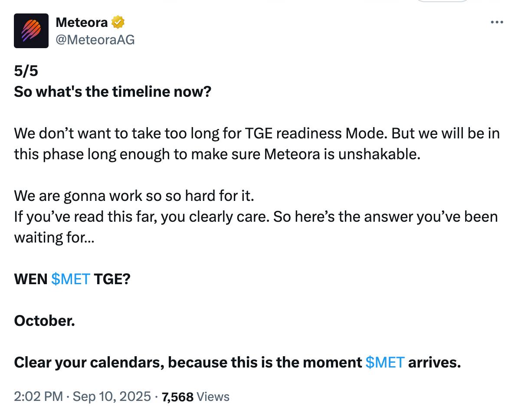Click the $MET cashtag before 'arrives'
Viewport: 518px width, 420px height.
(x=385, y=362)
